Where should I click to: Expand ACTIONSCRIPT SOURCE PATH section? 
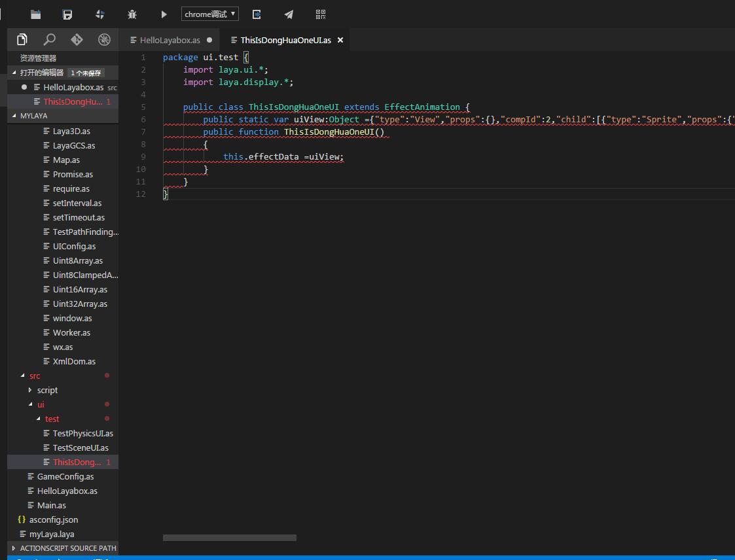tap(14, 548)
